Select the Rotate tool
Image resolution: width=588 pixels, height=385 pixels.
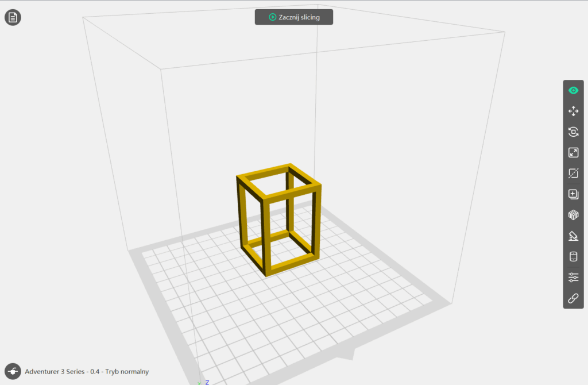(573, 132)
